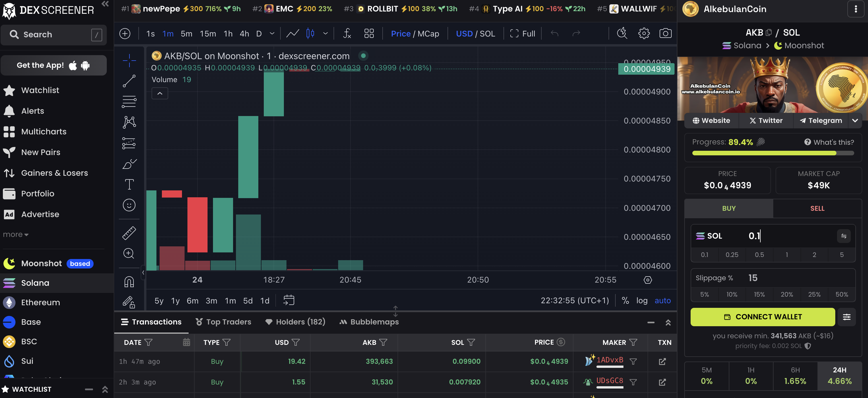
Task: Toggle lock all drawing tools
Action: (x=129, y=302)
